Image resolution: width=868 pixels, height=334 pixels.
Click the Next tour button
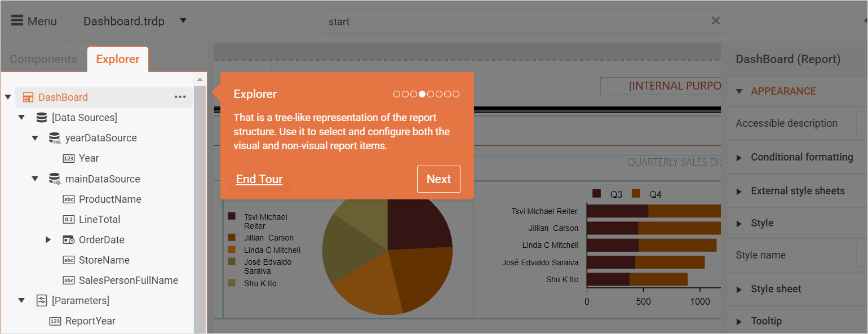click(x=439, y=179)
